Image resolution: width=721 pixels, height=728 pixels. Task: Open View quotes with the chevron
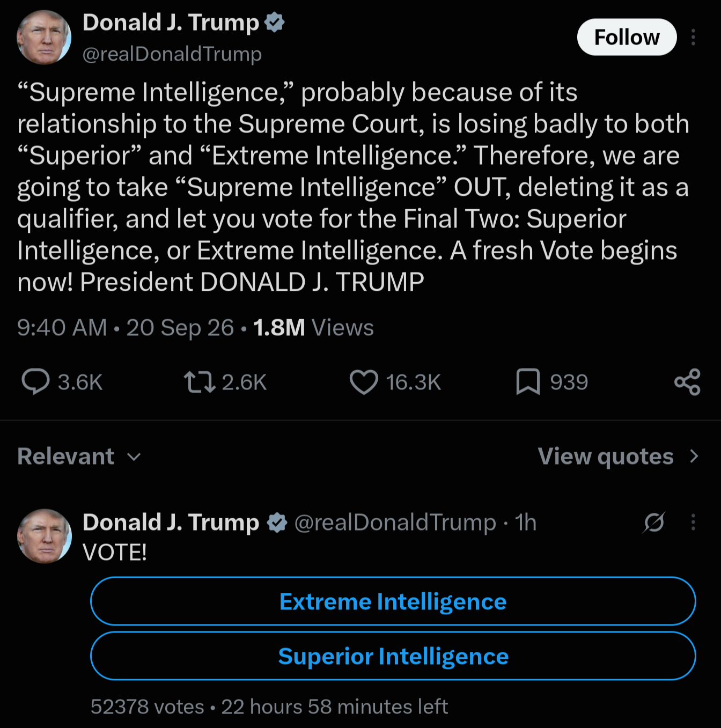coord(619,457)
